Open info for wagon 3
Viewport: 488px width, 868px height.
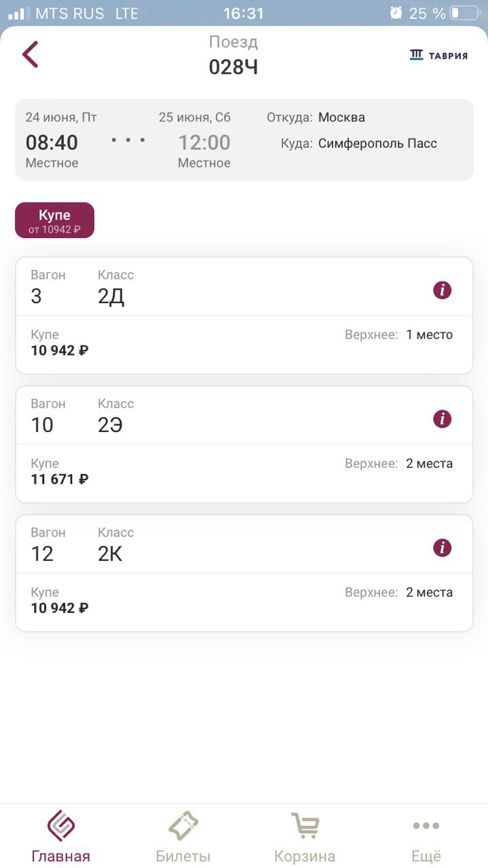tap(442, 290)
